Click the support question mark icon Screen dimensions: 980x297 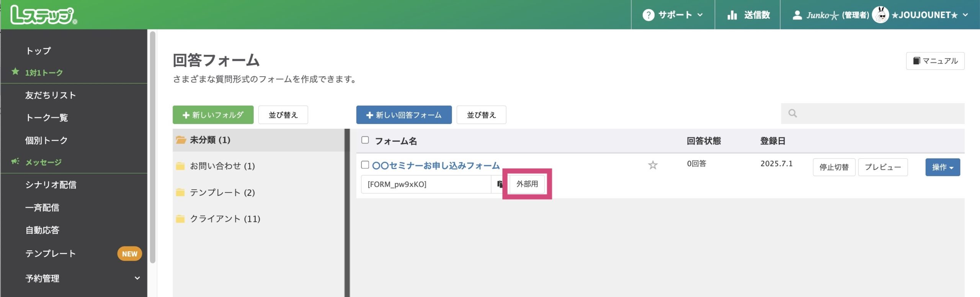[x=648, y=15]
